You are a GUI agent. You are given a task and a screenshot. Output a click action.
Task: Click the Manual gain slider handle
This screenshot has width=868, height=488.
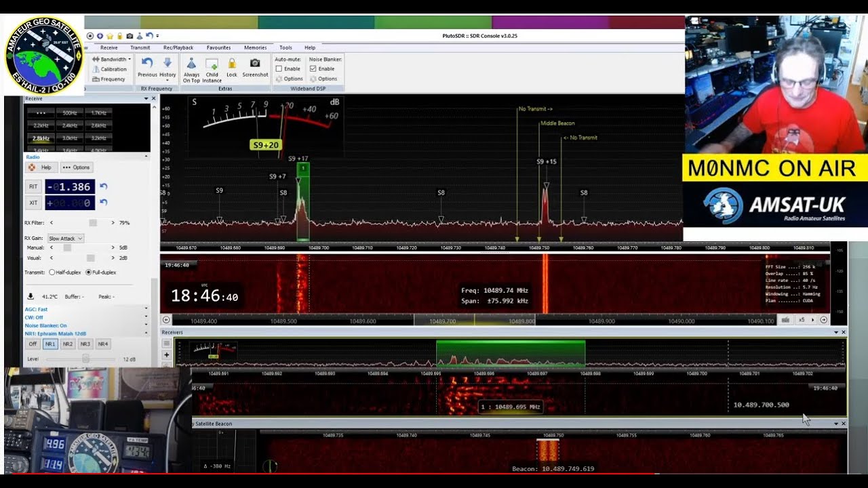tap(67, 247)
